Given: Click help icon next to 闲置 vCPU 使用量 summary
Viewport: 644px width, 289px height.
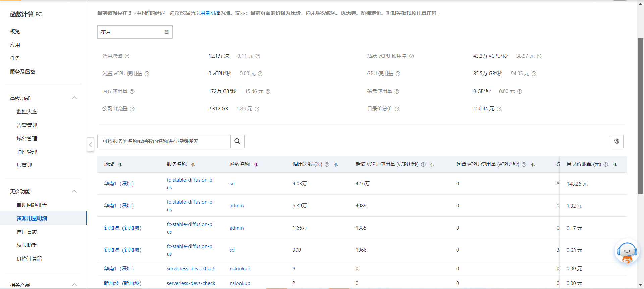Looking at the screenshot, I should coord(147,74).
